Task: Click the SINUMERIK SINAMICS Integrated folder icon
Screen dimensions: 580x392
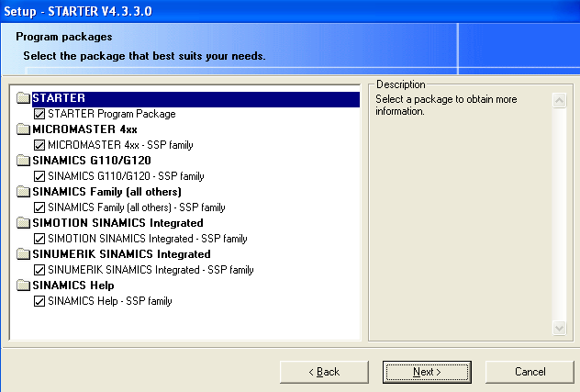Action: [23, 254]
